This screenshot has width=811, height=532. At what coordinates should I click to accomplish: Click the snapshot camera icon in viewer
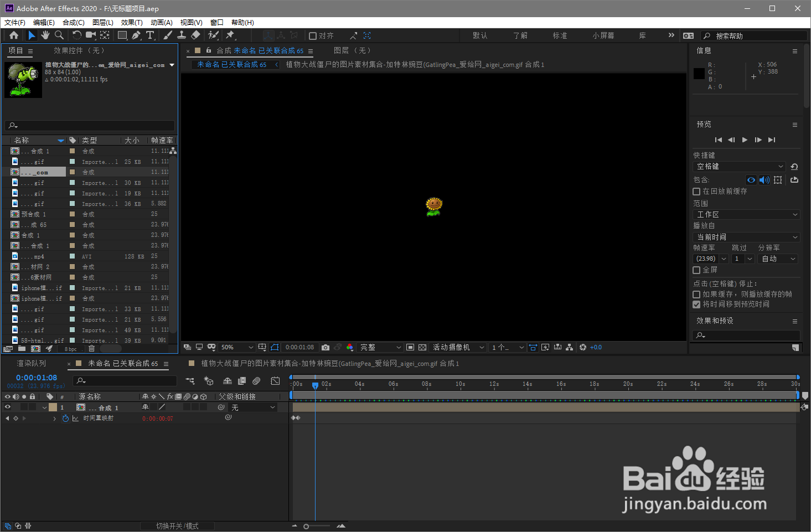326,347
